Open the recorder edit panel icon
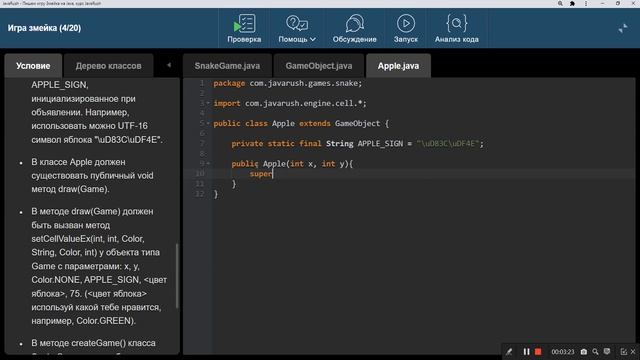This screenshot has width=640, height=360. [623, 351]
